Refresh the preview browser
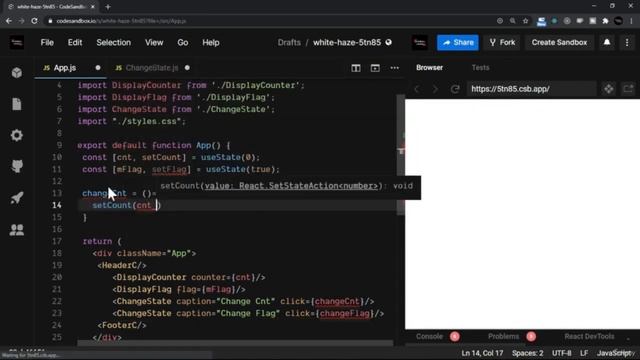Viewport: 640px width, 360px height. pos(455,89)
